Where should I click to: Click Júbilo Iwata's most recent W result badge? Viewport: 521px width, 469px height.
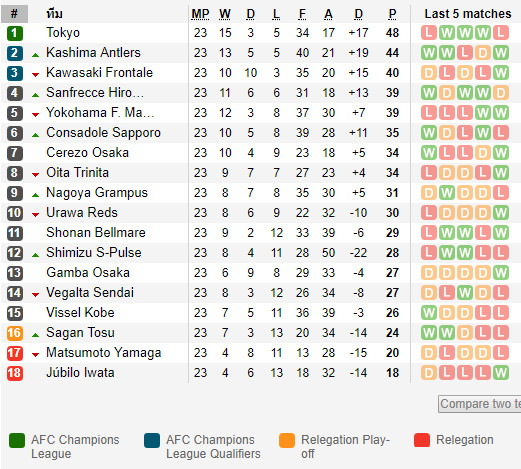pyautogui.click(x=501, y=373)
